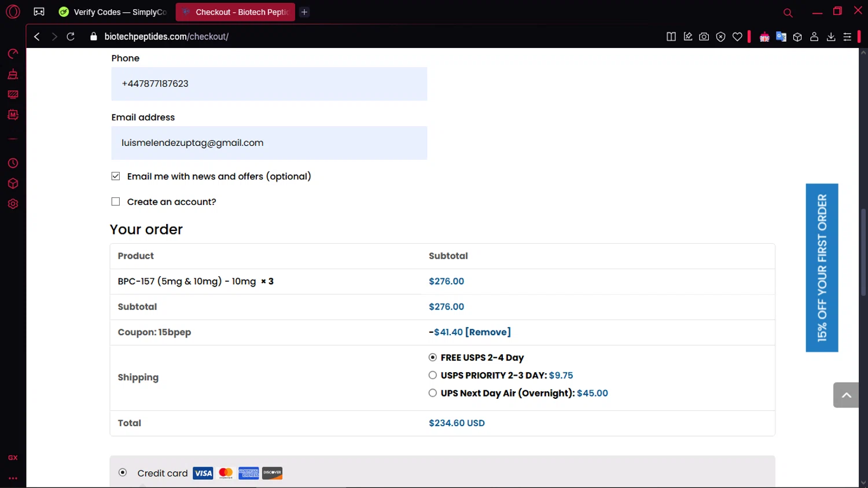Switch to Verify Codes SimplyCodes tab

pos(113,12)
